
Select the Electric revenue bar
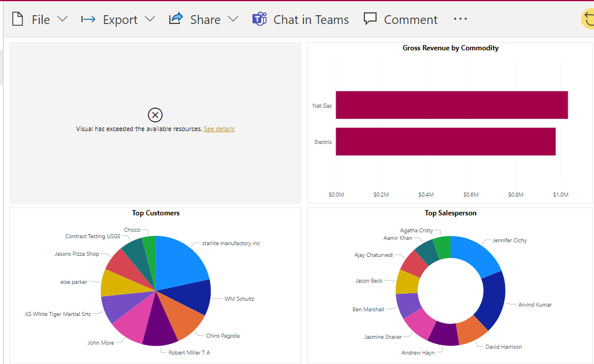tap(445, 142)
